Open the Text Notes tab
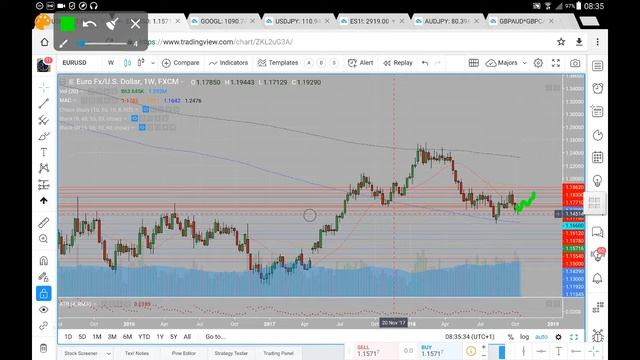The image size is (640, 360). 137,353
